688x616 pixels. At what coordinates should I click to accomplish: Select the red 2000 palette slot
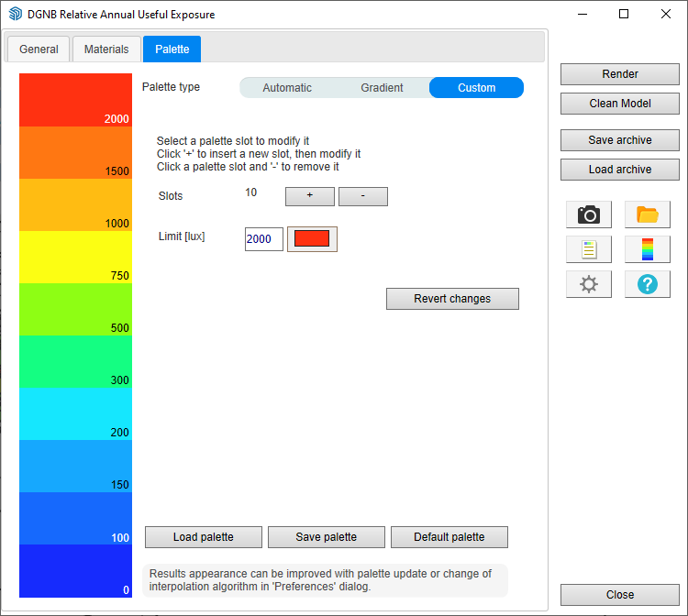tap(75, 100)
